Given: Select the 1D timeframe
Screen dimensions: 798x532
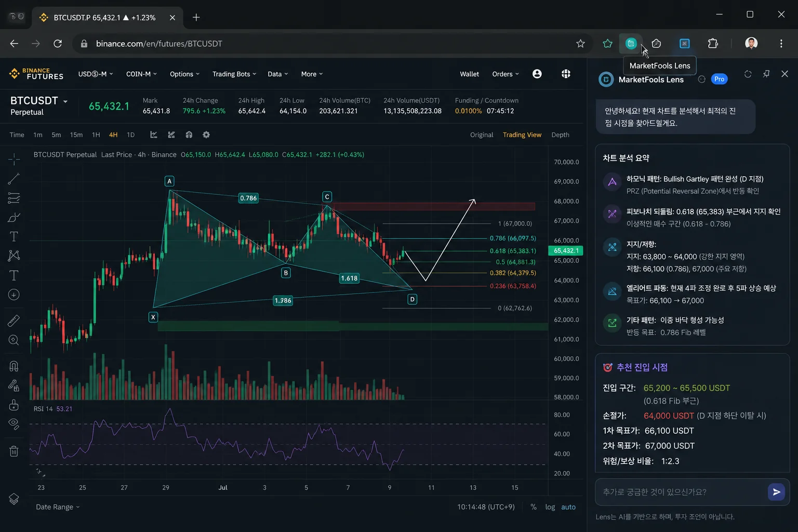Looking at the screenshot, I should [x=131, y=135].
